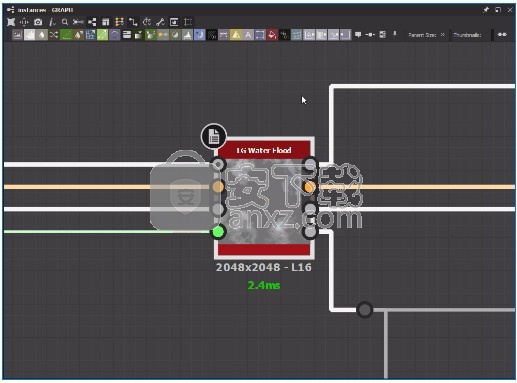Undock the Graph panel window
This screenshot has height=383, width=517.
click(498, 10)
